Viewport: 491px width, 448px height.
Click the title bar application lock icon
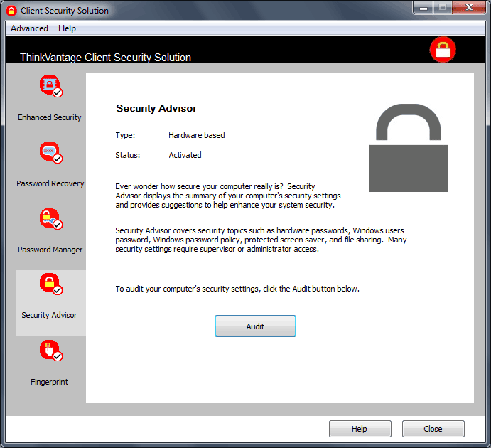coord(11,11)
